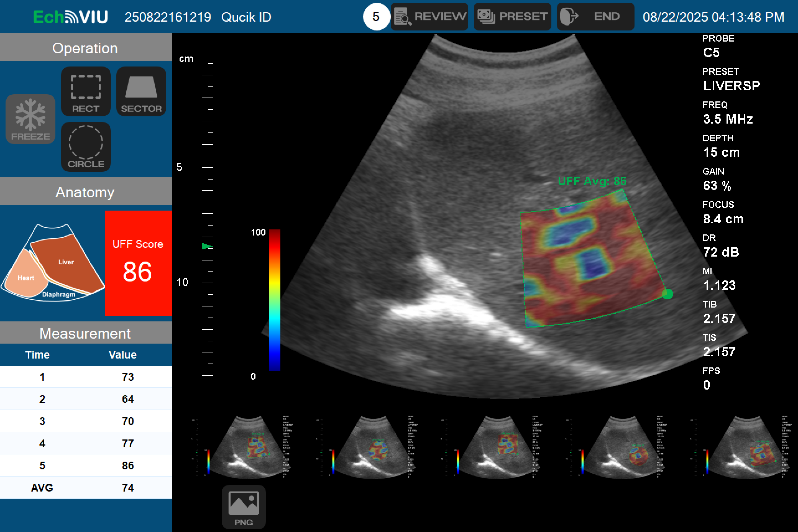The width and height of the screenshot is (798, 532).
Task: Click the UFF Avg: 86 label
Action: pyautogui.click(x=592, y=181)
